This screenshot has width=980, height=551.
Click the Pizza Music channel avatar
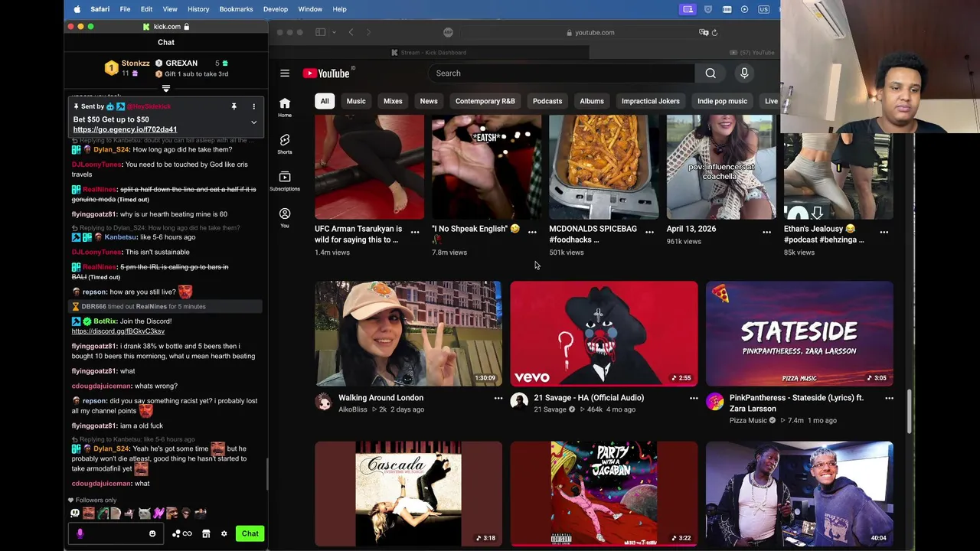(x=714, y=402)
